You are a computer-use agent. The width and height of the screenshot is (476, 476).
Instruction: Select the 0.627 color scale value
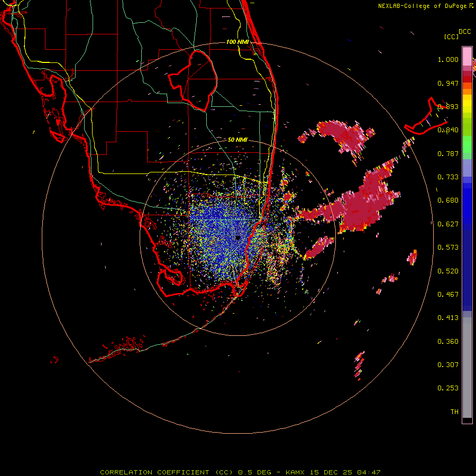(x=448, y=224)
